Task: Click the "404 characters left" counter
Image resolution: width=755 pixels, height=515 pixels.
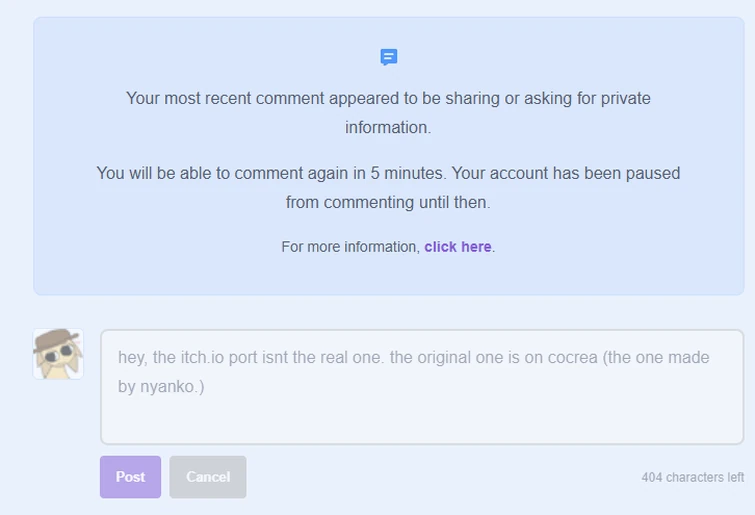Action: pyautogui.click(x=694, y=478)
